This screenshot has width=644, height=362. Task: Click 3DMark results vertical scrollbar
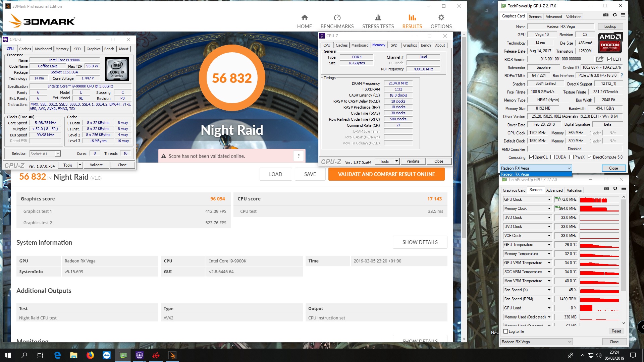tap(464, 137)
